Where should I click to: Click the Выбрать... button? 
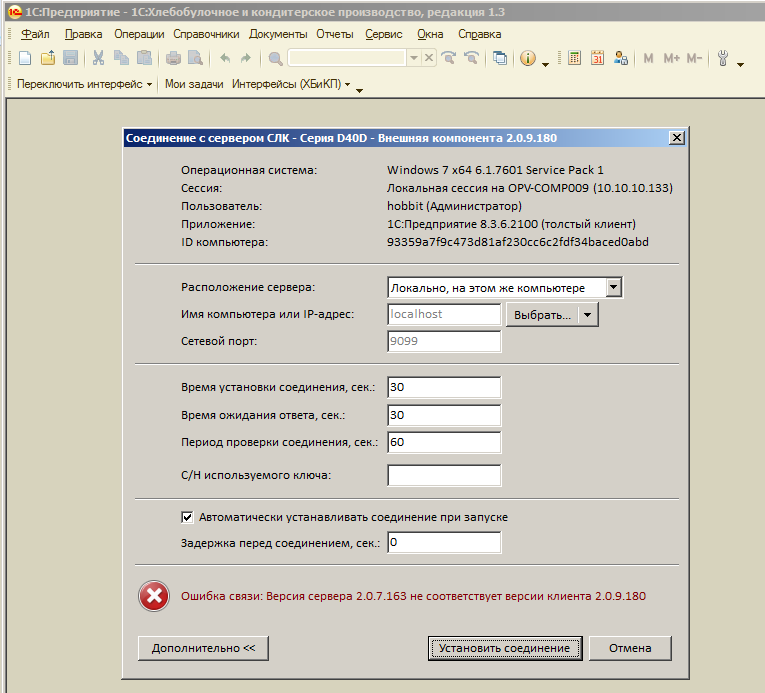pyautogui.click(x=542, y=315)
